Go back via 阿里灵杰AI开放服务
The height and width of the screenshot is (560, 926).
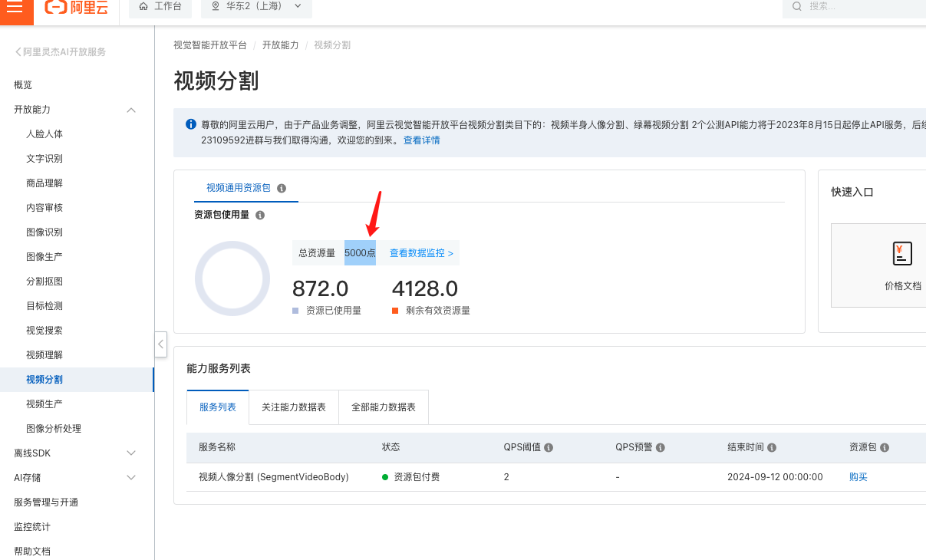tap(61, 52)
